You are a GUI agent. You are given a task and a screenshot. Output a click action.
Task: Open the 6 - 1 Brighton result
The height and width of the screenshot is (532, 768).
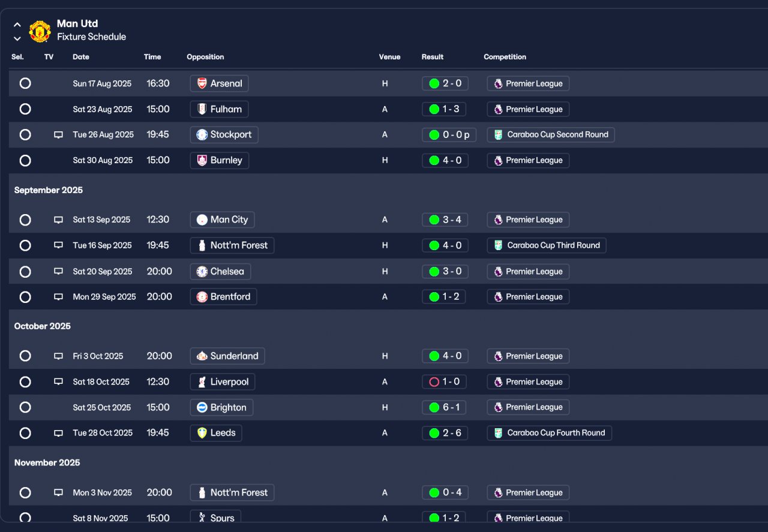point(445,408)
